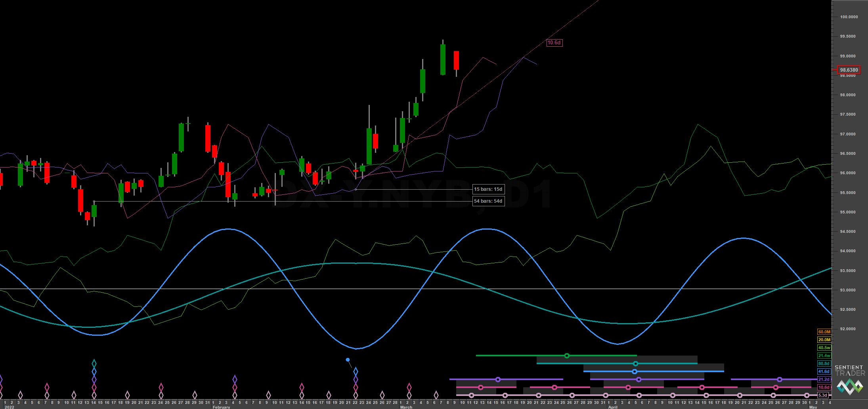868x409 pixels.
Task: Click the red 10.6d colored legend box
Action: click(824, 387)
